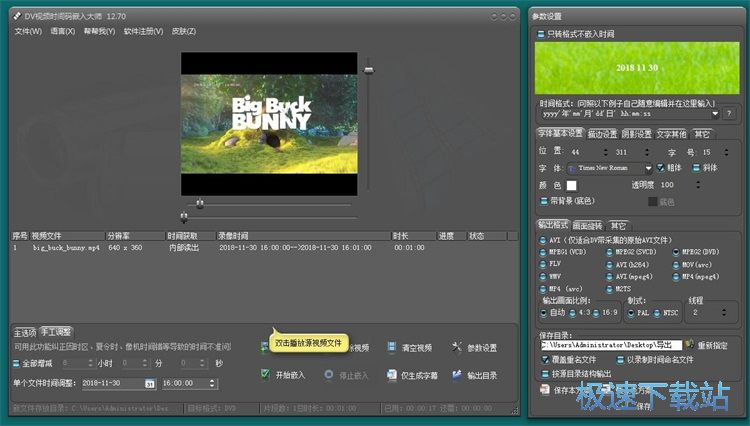Click the 保存本 save scheme icon
750x426 pixels.
pos(544,390)
